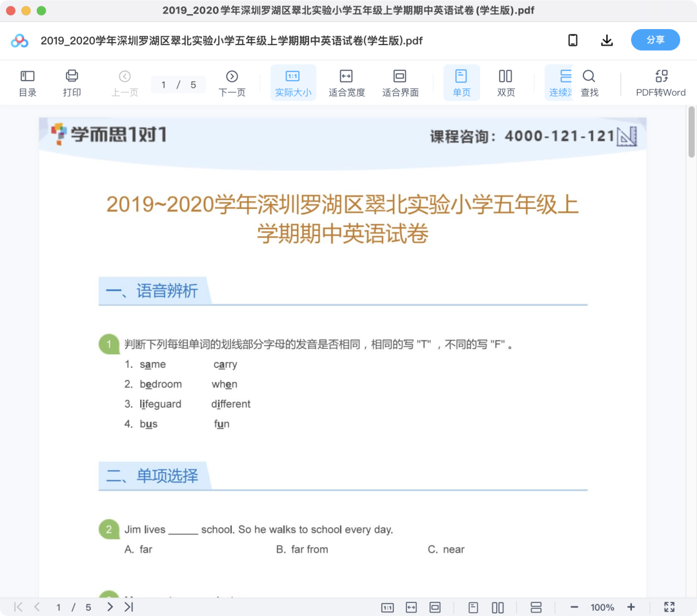Image resolution: width=697 pixels, height=616 pixels.
Task: Go to next page with 下一页
Action: pos(232,83)
